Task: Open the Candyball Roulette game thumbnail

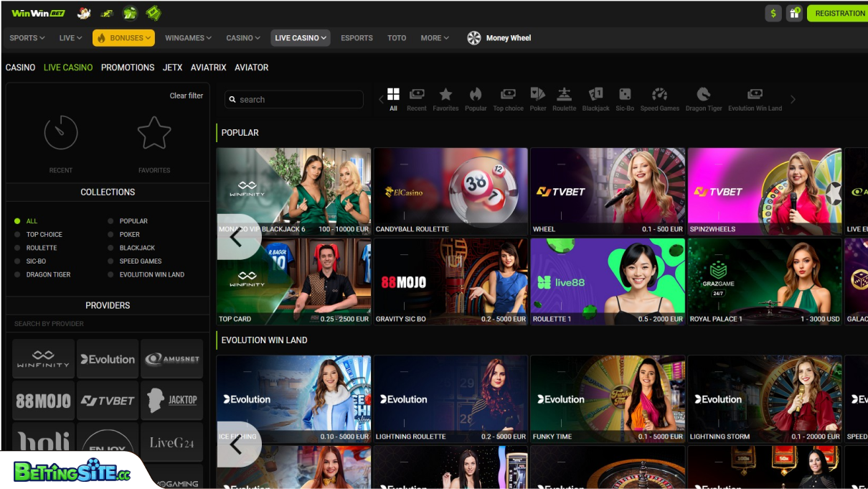Action: coord(450,191)
